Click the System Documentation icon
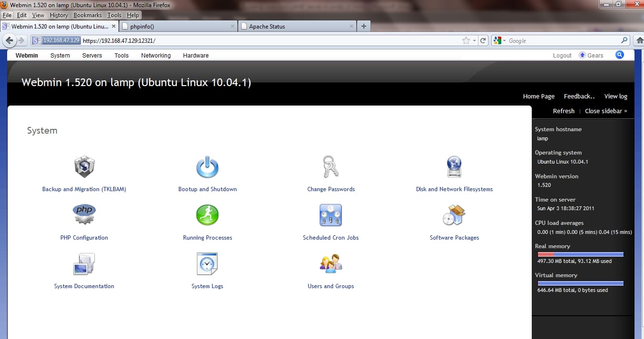 coord(84,264)
